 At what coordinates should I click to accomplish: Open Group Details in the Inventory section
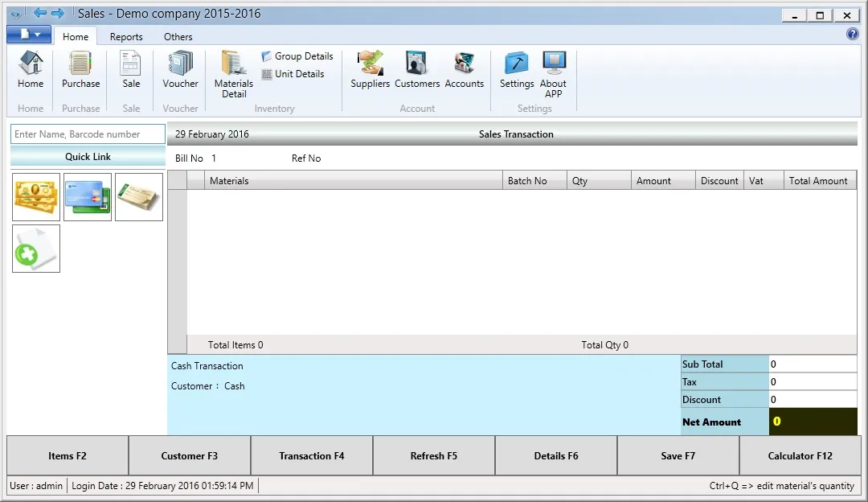[x=297, y=56]
